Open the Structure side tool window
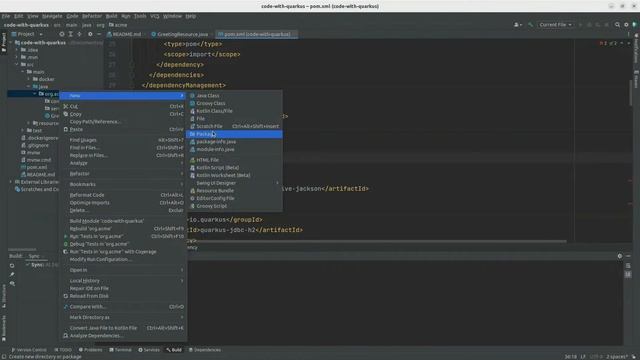Viewport: 640px width, 360px height. click(x=4, y=296)
